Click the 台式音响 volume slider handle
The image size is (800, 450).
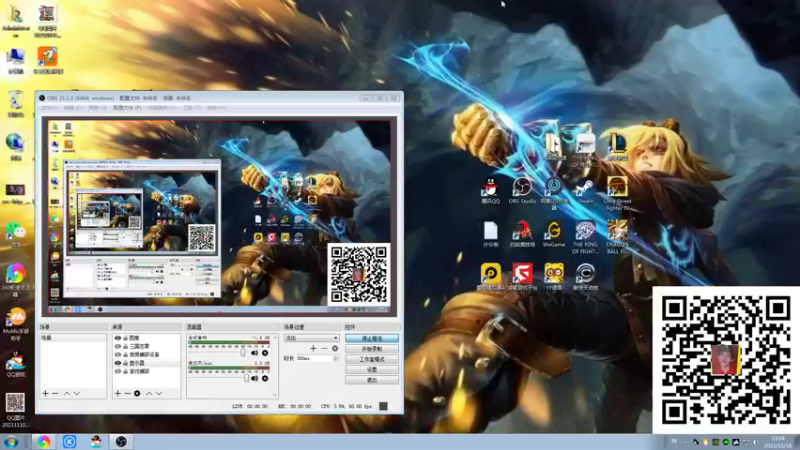pos(243,353)
